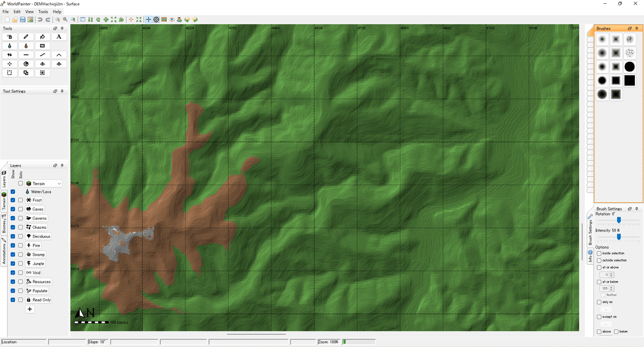Viewport: 644px width, 347px height.
Task: Select the set spawn point tool
Action: pyautogui.click(x=10, y=64)
